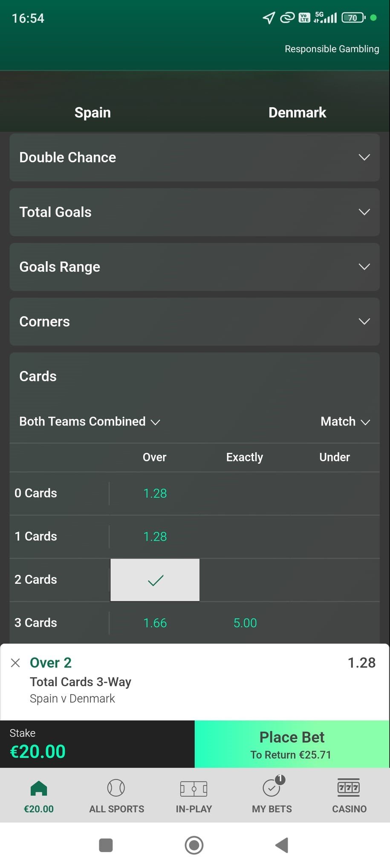Select Exactly 3 Cards odds 5.00

coord(245,623)
